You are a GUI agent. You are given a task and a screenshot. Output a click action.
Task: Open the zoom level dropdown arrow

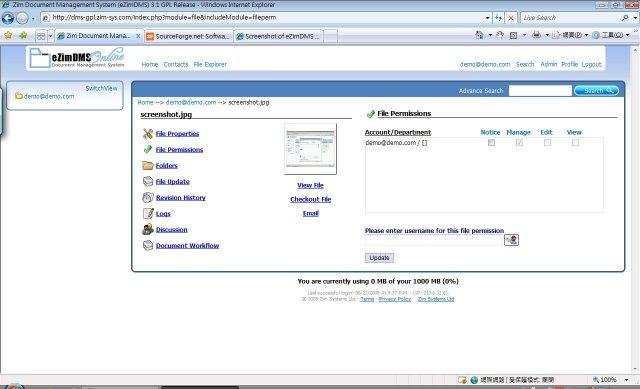point(627,380)
